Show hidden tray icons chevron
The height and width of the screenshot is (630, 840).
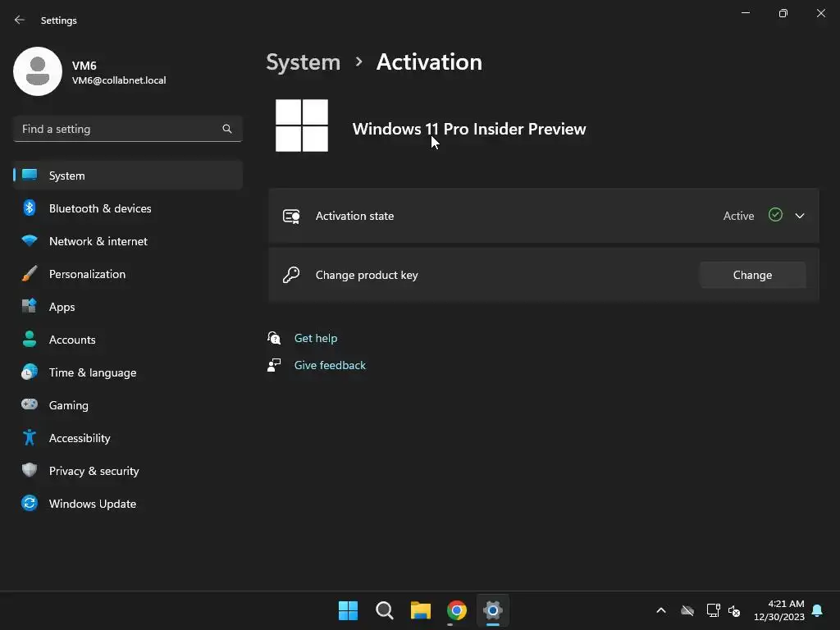661,610
